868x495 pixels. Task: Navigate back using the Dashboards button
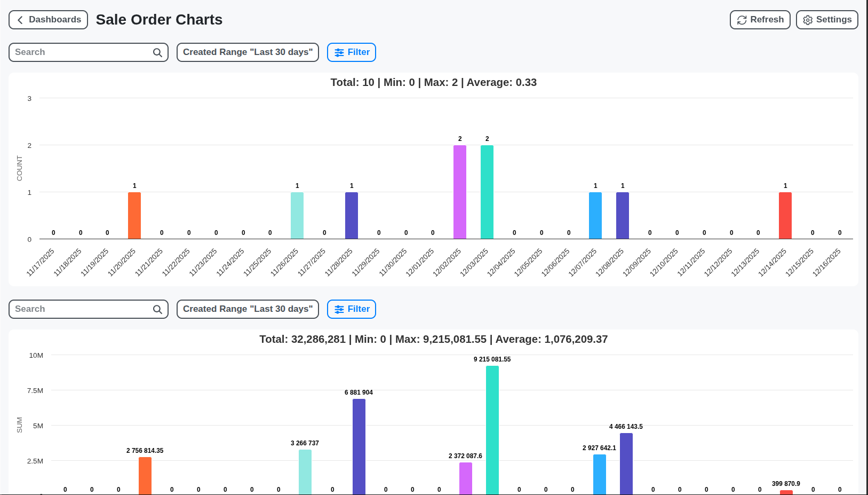48,20
